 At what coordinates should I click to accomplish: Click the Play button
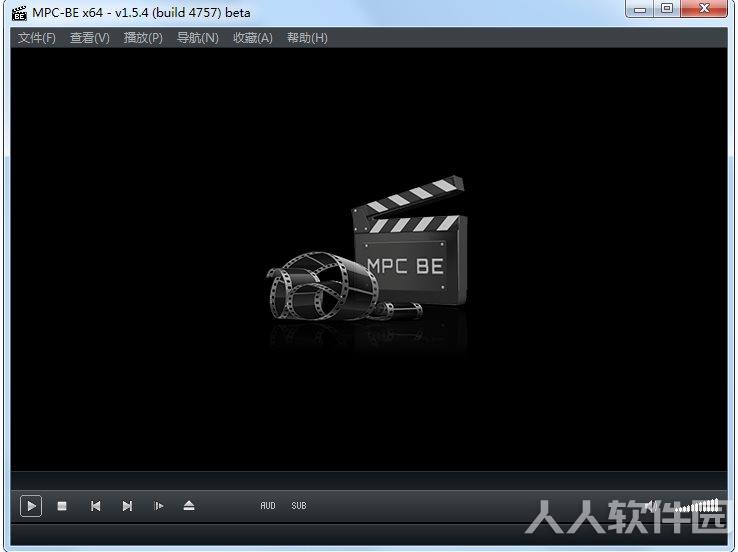[31, 506]
